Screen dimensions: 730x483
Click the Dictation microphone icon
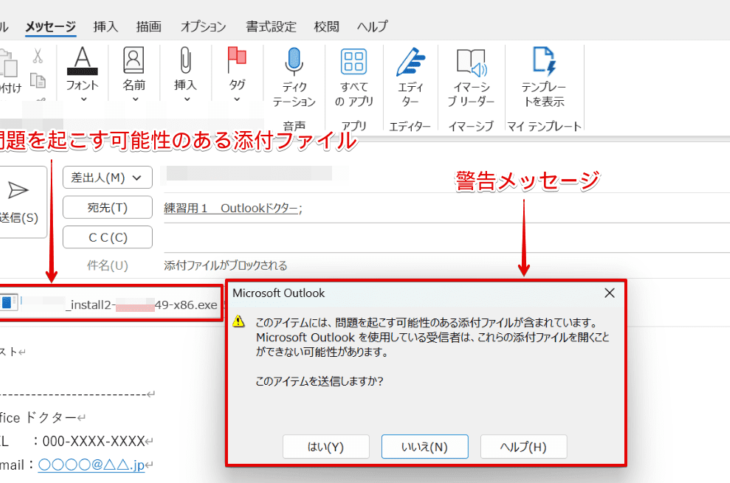pyautogui.click(x=293, y=64)
